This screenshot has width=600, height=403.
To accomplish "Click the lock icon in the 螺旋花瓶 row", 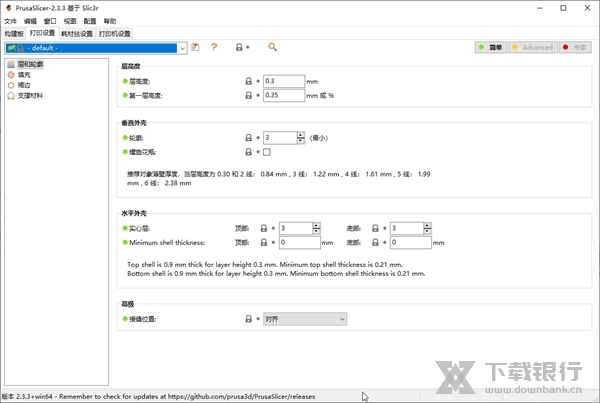I will [248, 152].
